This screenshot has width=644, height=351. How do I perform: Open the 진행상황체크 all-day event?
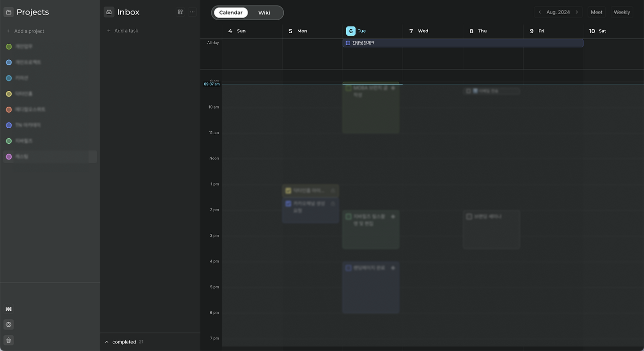[x=463, y=43]
